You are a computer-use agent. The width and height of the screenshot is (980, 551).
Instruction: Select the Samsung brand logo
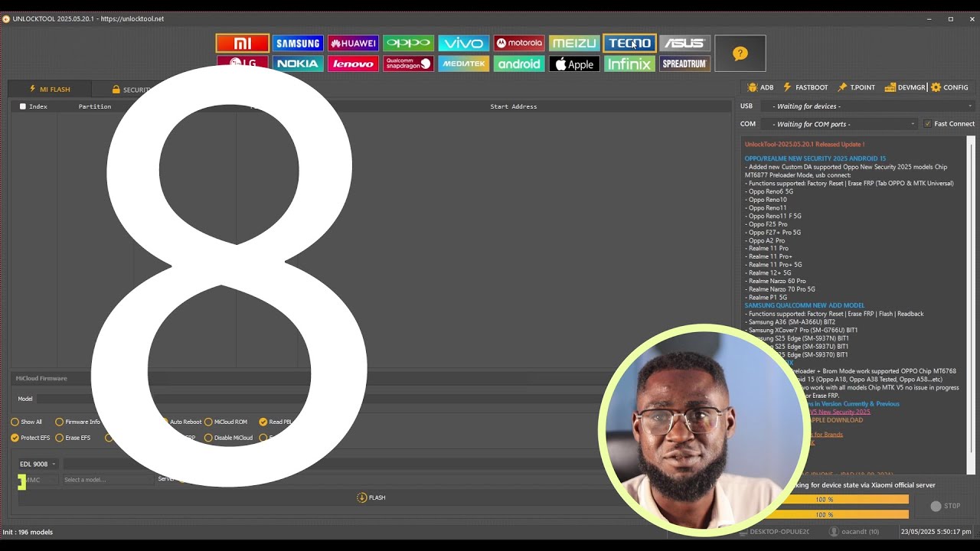tap(298, 44)
